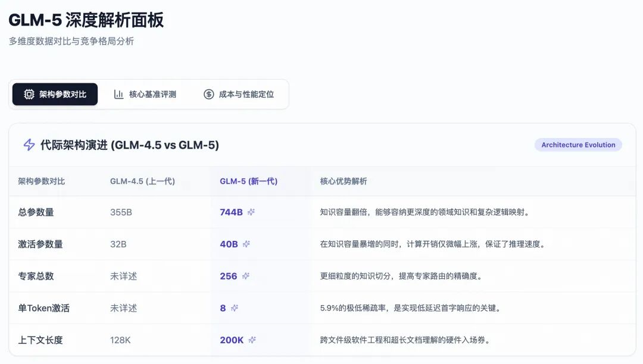Click the GLM-5 (新一代) column header
This screenshot has width=643, height=364.
click(x=248, y=181)
